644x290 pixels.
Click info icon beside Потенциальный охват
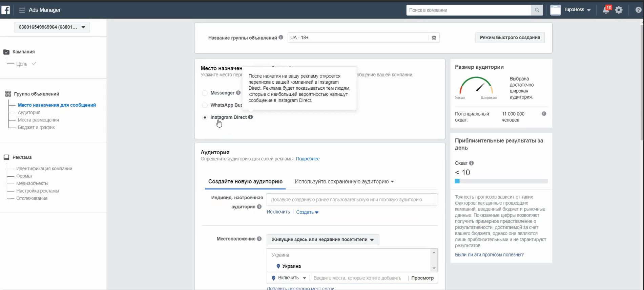pos(544,114)
